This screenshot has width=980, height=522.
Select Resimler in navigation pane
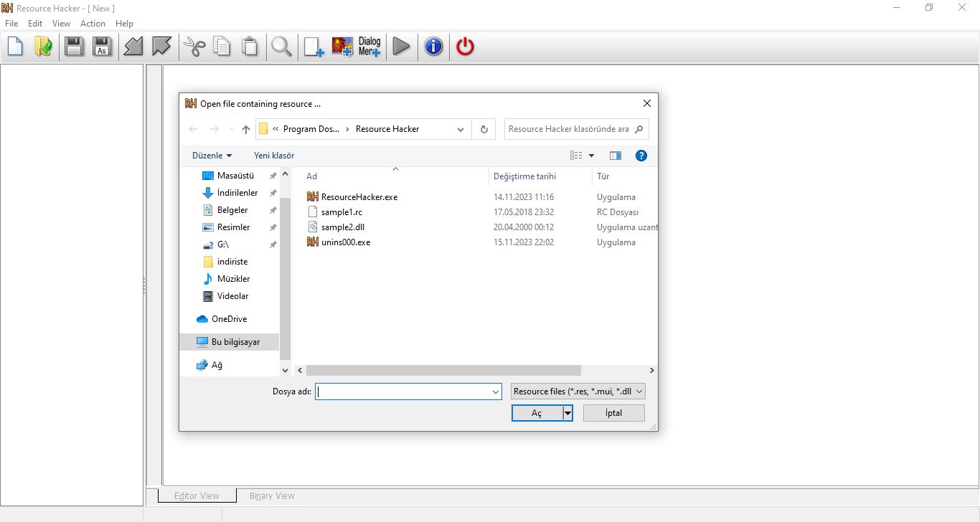233,227
